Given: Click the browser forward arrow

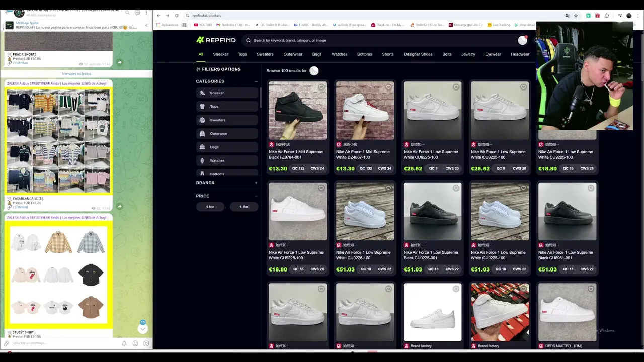Looking at the screenshot, I should coord(168,16).
